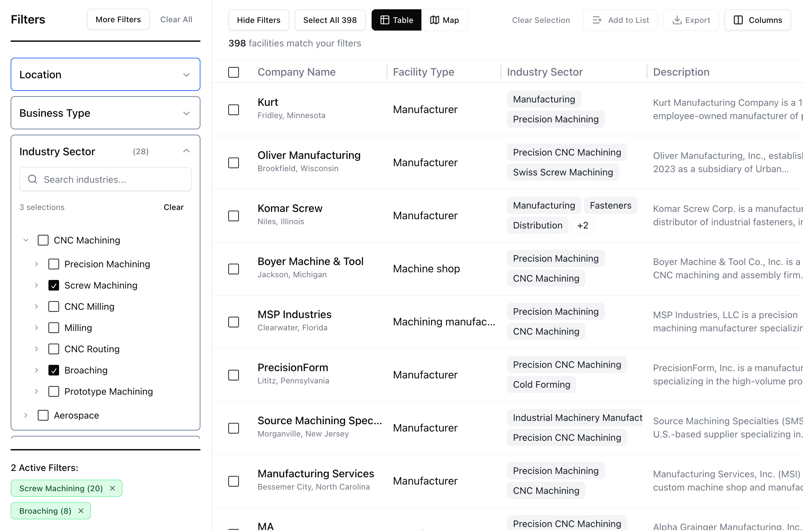Viewport: 803px width, 532px height.
Task: Check the CNC Machining parent checkbox
Action: [43, 240]
